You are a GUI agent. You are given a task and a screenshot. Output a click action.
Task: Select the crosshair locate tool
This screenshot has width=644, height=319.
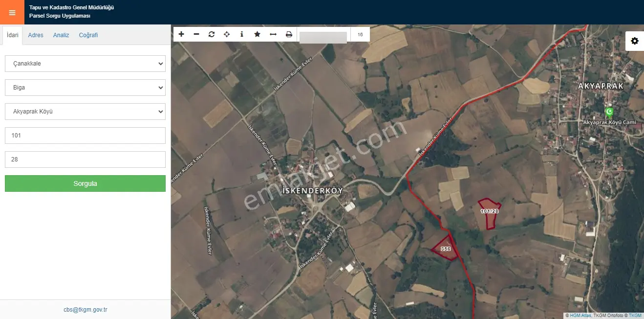coord(227,34)
